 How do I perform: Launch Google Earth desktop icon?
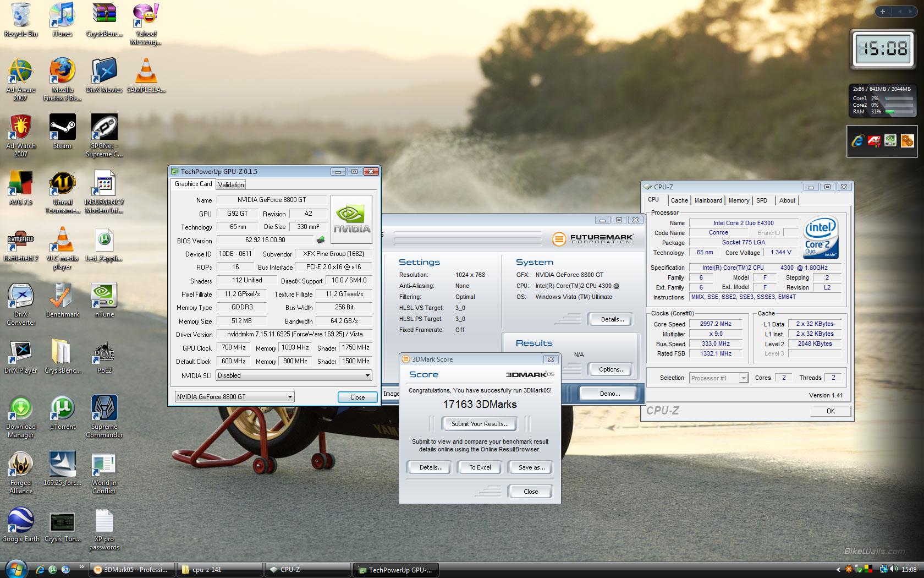[21, 525]
